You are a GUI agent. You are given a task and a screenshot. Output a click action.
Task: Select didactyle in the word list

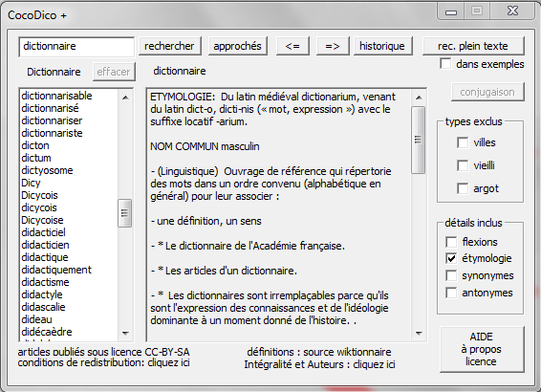[x=42, y=294]
